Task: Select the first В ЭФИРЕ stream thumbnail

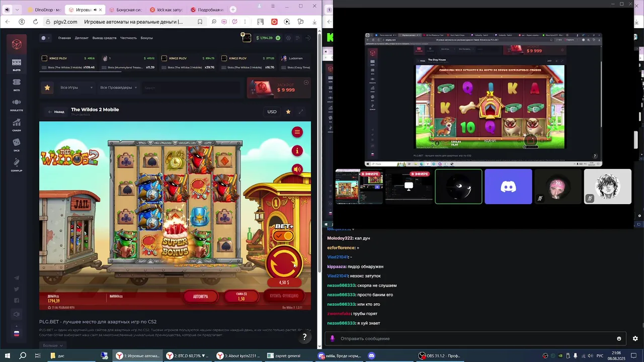Action: [x=359, y=187]
